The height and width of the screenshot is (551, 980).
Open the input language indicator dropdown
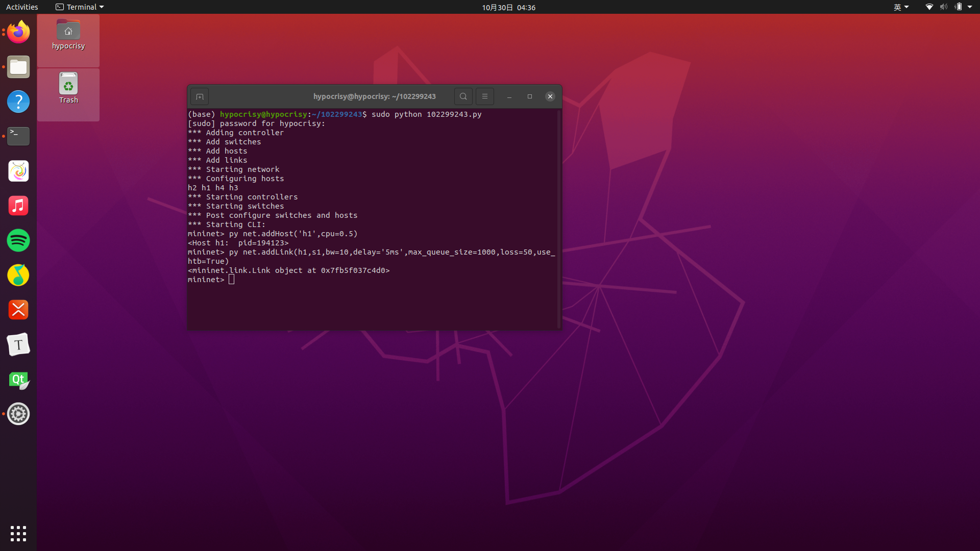pos(901,7)
